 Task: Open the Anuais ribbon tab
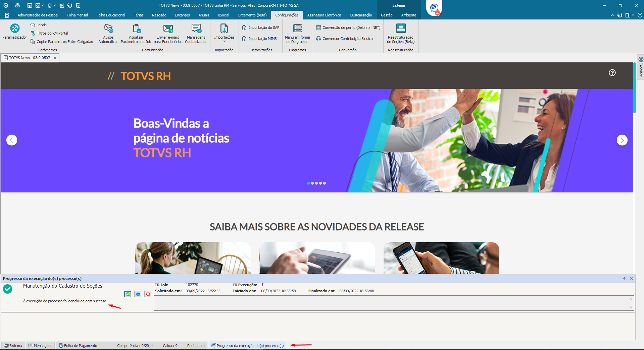pos(204,15)
